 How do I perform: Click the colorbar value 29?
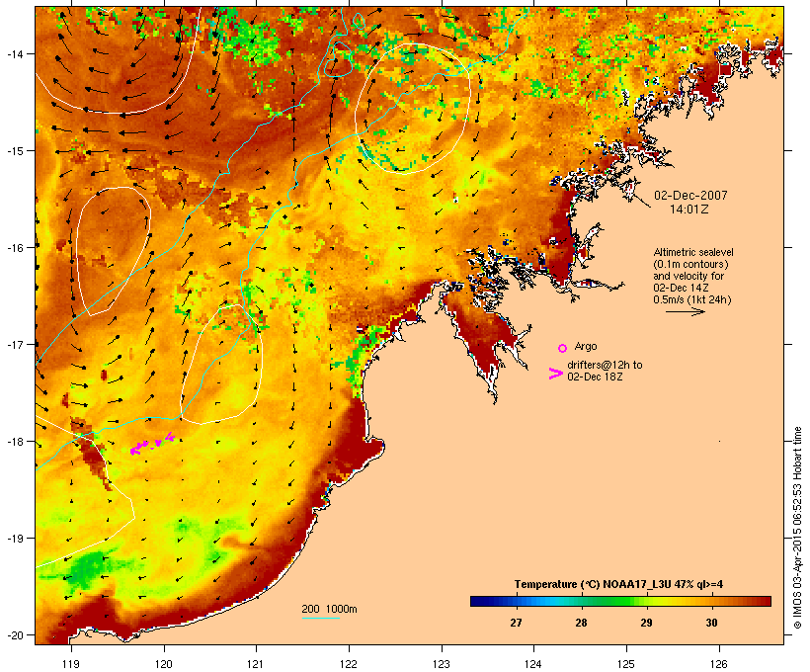coord(646,623)
